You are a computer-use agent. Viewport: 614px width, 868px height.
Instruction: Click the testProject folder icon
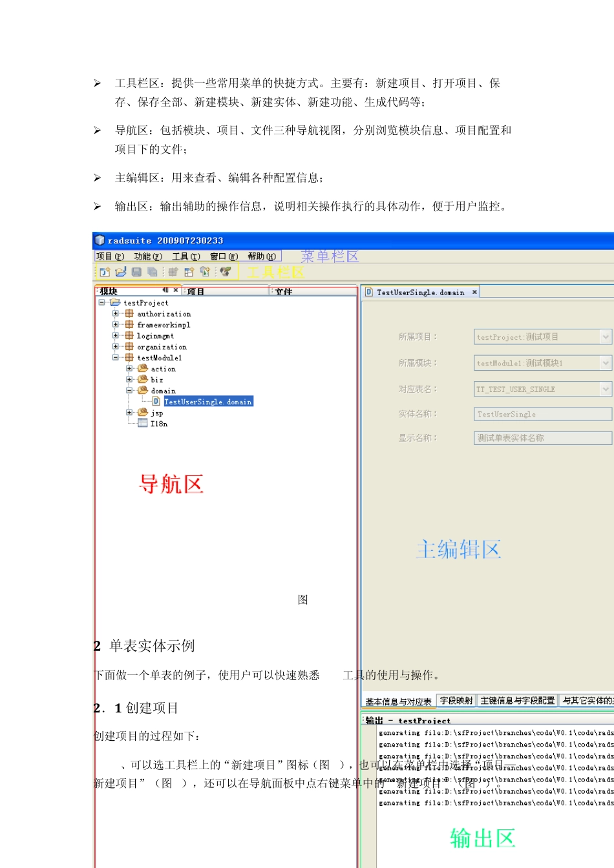click(115, 302)
